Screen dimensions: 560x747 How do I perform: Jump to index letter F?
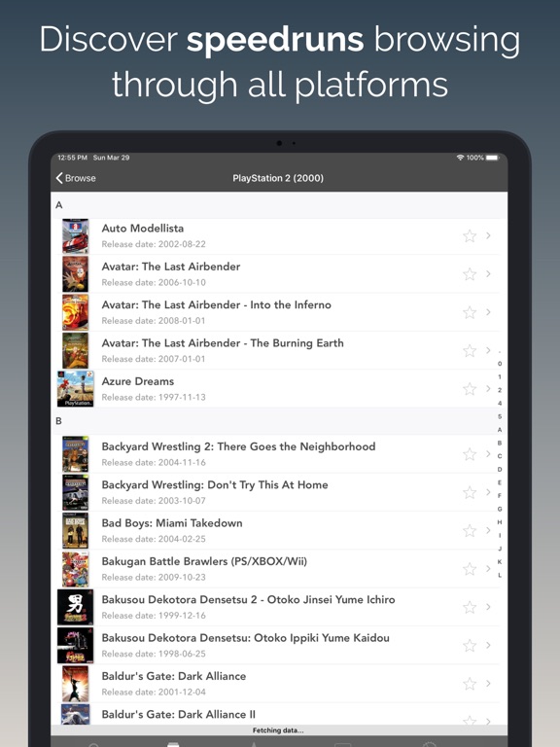500,495
